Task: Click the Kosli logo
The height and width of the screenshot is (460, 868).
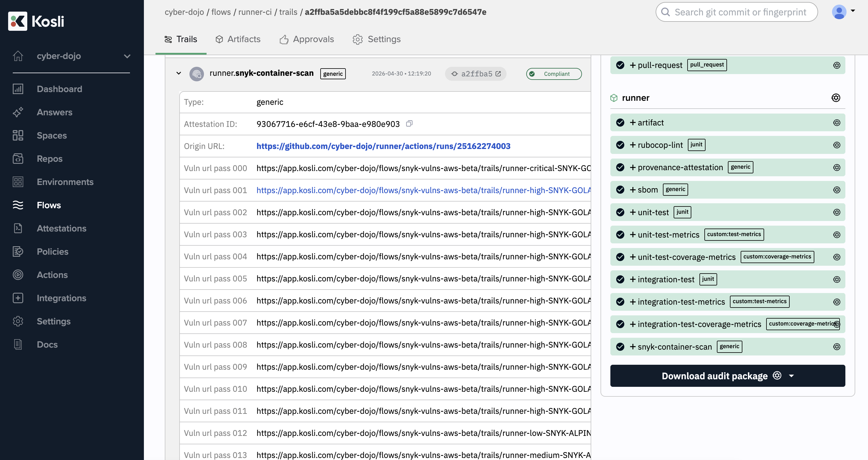Action: pos(36,21)
